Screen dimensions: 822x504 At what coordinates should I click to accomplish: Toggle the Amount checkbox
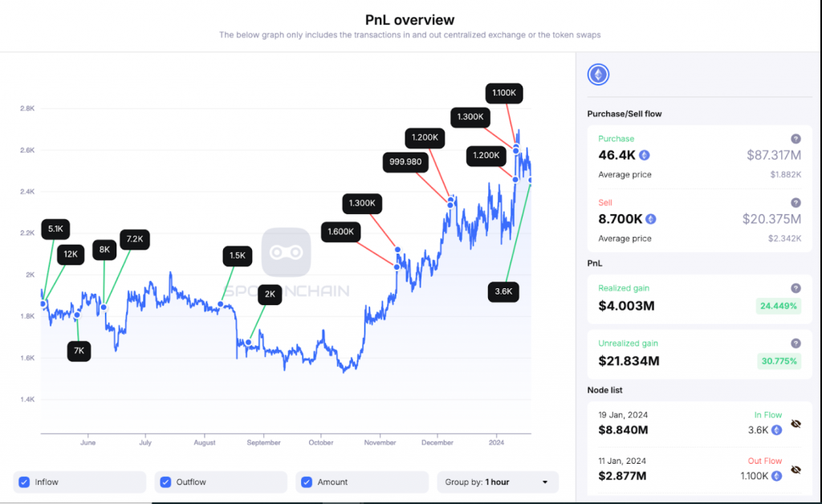(x=306, y=482)
